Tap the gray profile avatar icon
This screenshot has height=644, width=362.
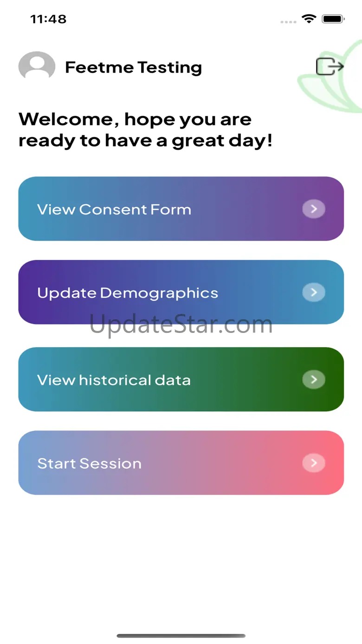click(x=37, y=67)
